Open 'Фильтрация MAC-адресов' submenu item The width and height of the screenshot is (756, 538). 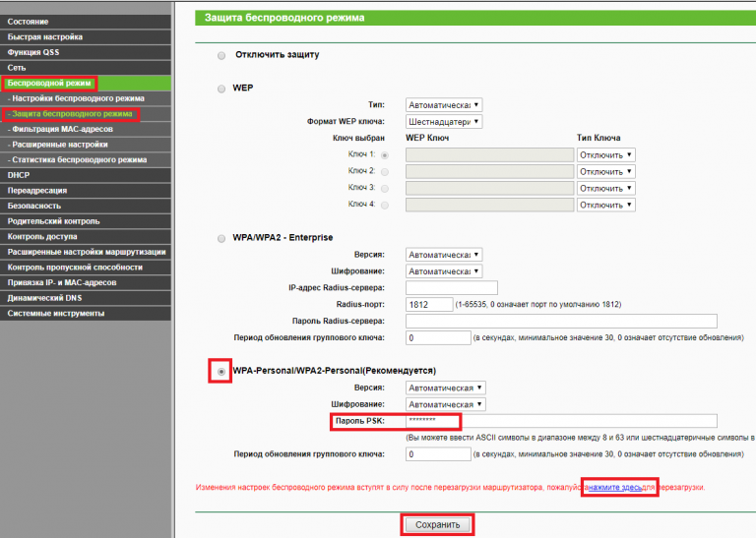click(61, 129)
